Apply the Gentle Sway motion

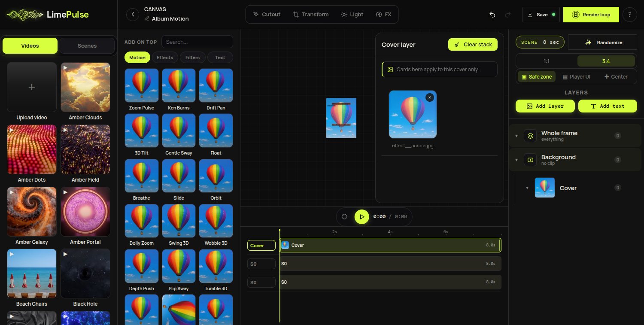(x=179, y=131)
